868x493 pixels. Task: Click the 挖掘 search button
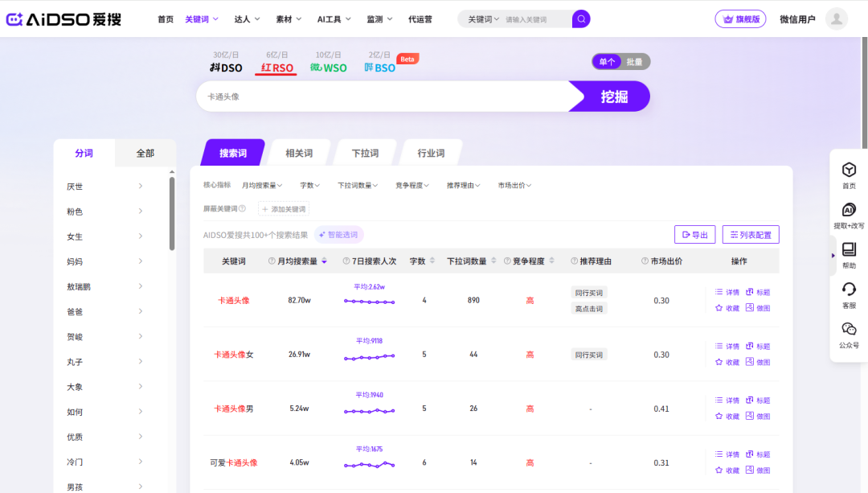click(615, 96)
